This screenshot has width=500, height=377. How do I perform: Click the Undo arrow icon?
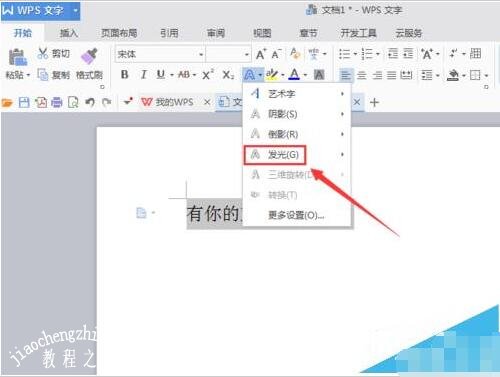90,102
